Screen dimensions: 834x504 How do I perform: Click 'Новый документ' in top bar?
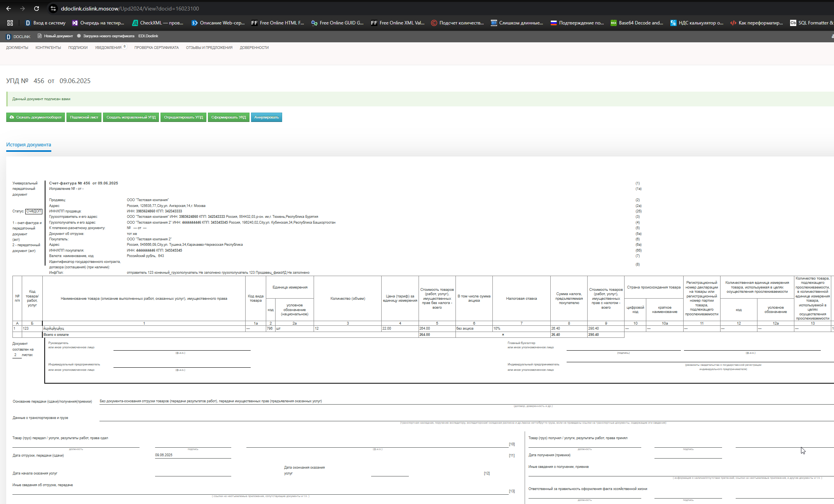[55, 36]
